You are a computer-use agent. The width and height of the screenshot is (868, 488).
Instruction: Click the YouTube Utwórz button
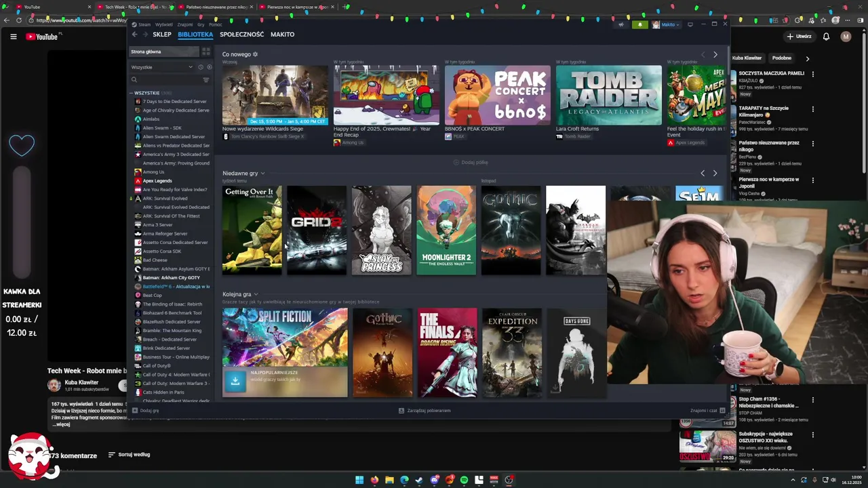coord(799,37)
